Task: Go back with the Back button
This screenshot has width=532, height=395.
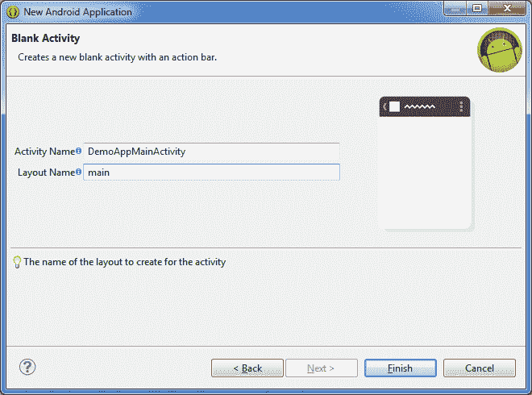Action: pyautogui.click(x=247, y=368)
